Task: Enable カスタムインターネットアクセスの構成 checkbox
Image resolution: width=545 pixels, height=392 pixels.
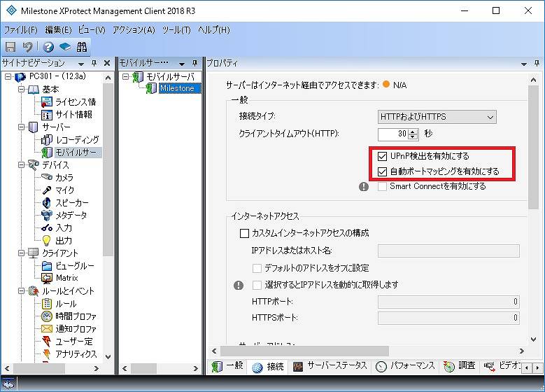Action: click(x=244, y=233)
